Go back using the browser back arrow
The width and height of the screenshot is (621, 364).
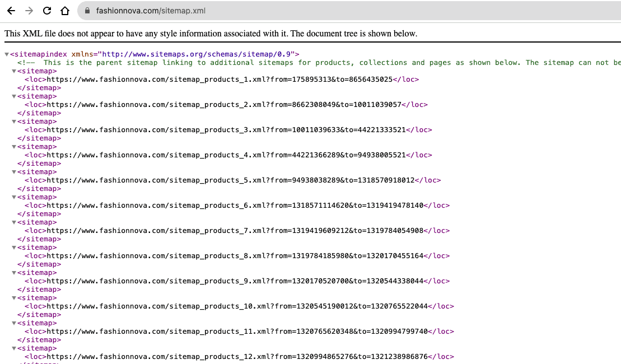coord(11,11)
